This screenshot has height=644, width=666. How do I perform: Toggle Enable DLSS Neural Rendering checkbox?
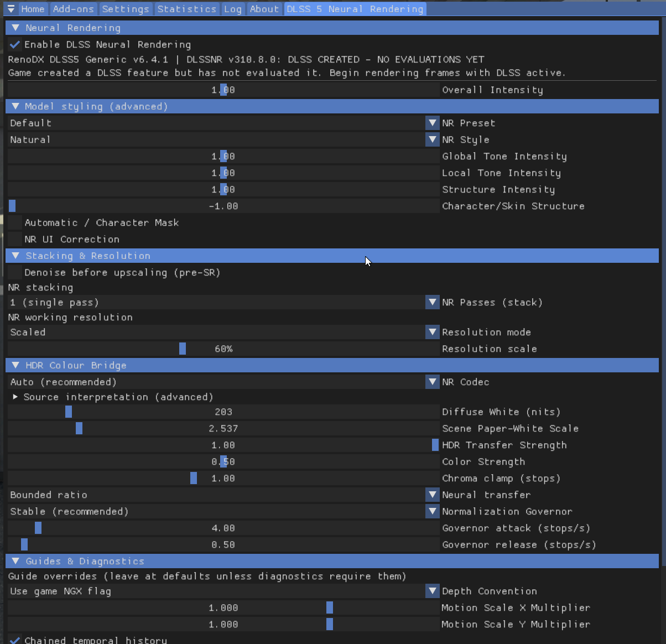tap(15, 44)
